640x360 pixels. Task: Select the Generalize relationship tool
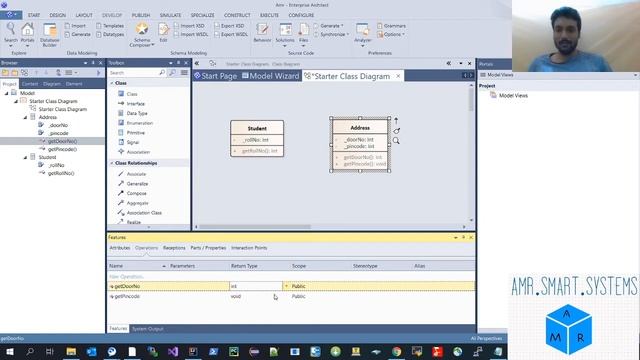pos(133,184)
